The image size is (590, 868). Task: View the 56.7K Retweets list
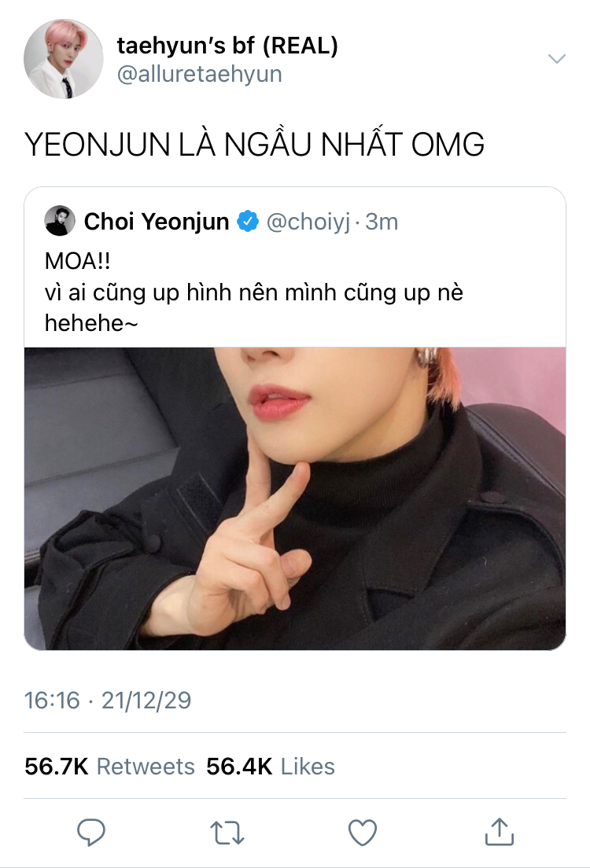tap(109, 767)
